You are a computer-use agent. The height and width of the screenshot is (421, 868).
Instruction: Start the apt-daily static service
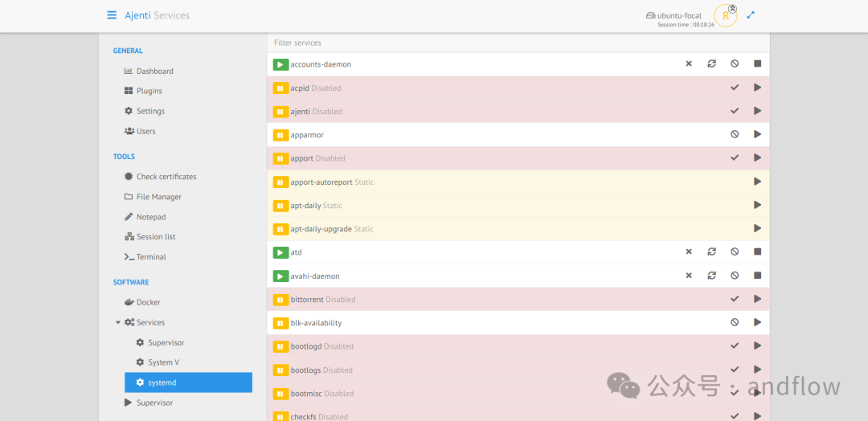tap(757, 205)
